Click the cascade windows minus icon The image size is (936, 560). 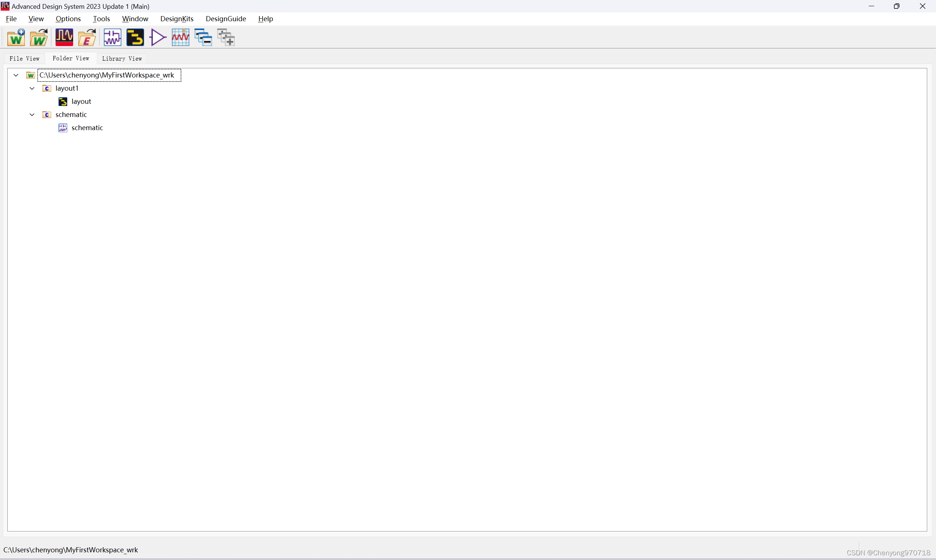pyautogui.click(x=203, y=37)
